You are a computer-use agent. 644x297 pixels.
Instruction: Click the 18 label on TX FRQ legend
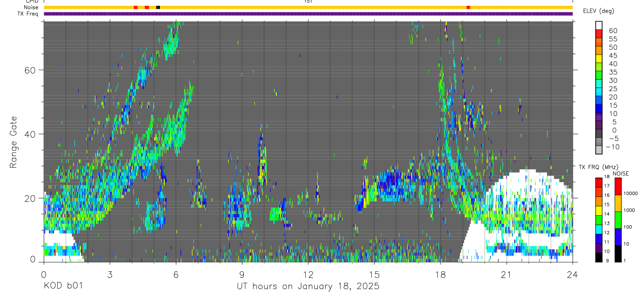point(606,177)
